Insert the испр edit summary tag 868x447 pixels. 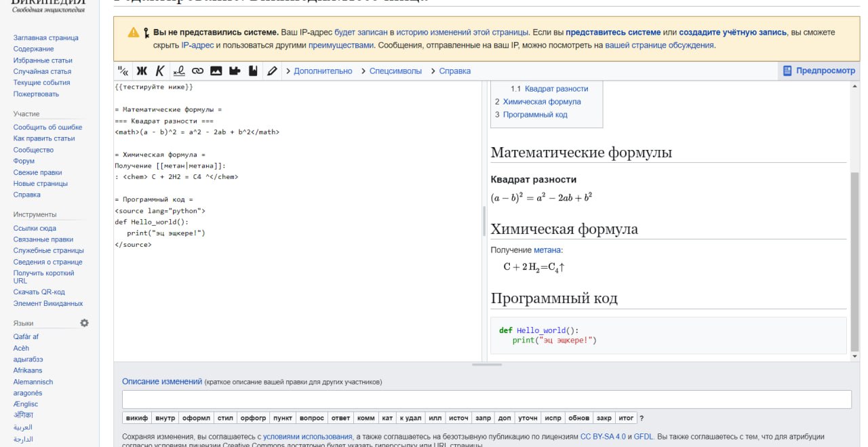(553, 418)
